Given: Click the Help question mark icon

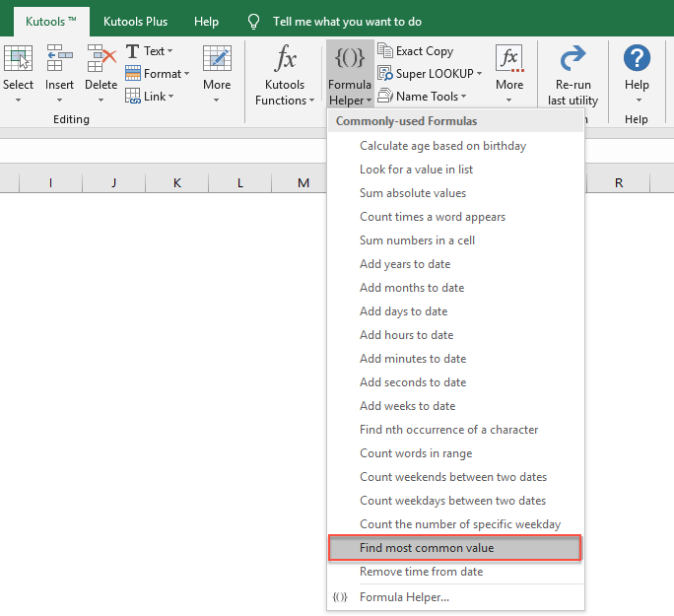Looking at the screenshot, I should [637, 59].
